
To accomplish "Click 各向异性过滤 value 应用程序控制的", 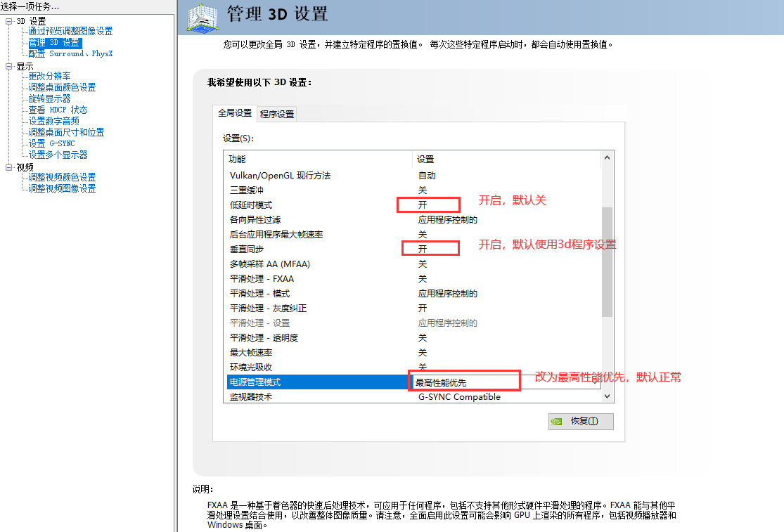I will click(x=447, y=220).
